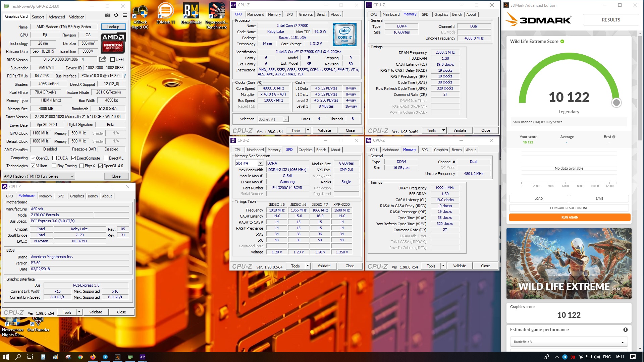Image resolution: width=644 pixels, height=362 pixels.
Task: Toggle the OpenGL 4.6 checkbox
Action: (100, 166)
